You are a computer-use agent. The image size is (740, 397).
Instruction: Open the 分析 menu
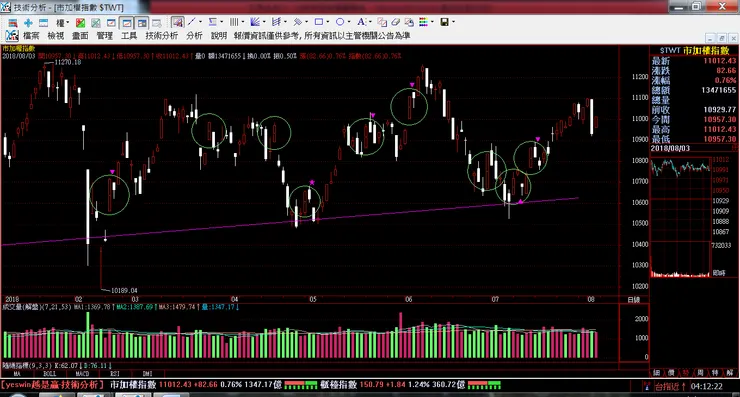click(x=194, y=36)
